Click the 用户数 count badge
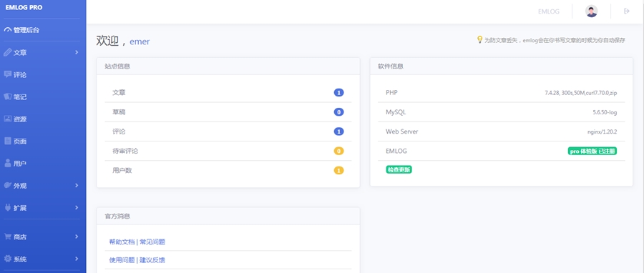This screenshot has height=273, width=644. [339, 171]
